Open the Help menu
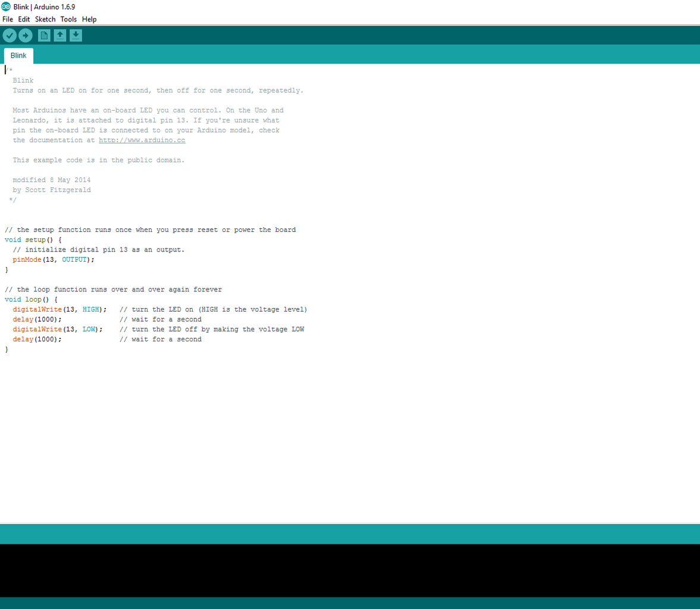Image resolution: width=700 pixels, height=609 pixels. coord(89,19)
